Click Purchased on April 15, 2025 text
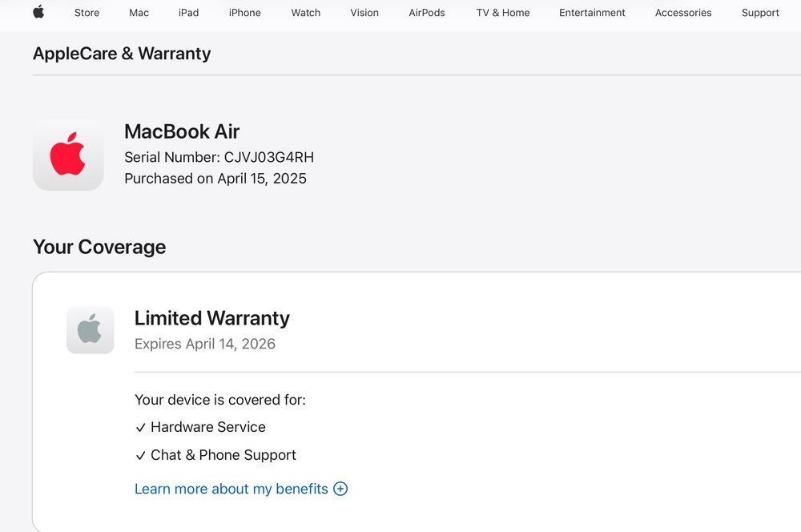 click(x=215, y=179)
